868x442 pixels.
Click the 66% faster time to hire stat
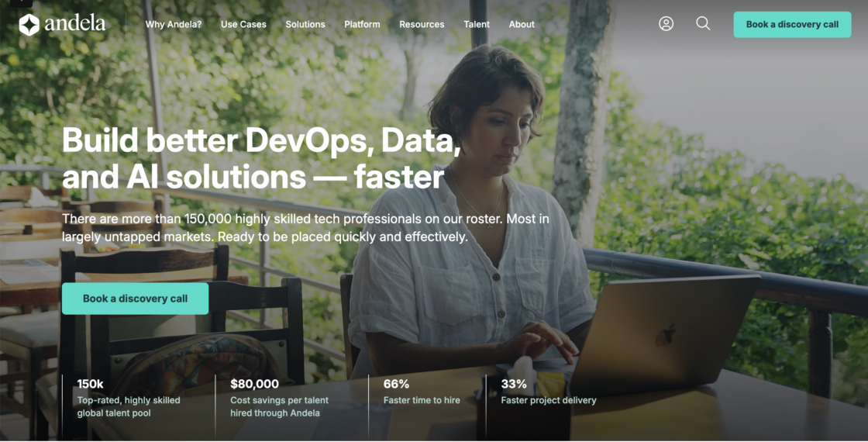point(422,392)
